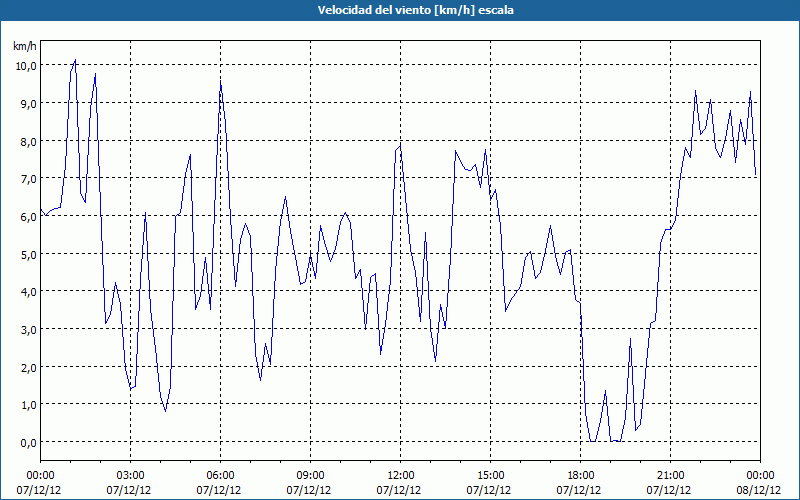Viewport: 800px width, 500px height.
Task: Click the 18:00 time label
Action: [x=581, y=476]
